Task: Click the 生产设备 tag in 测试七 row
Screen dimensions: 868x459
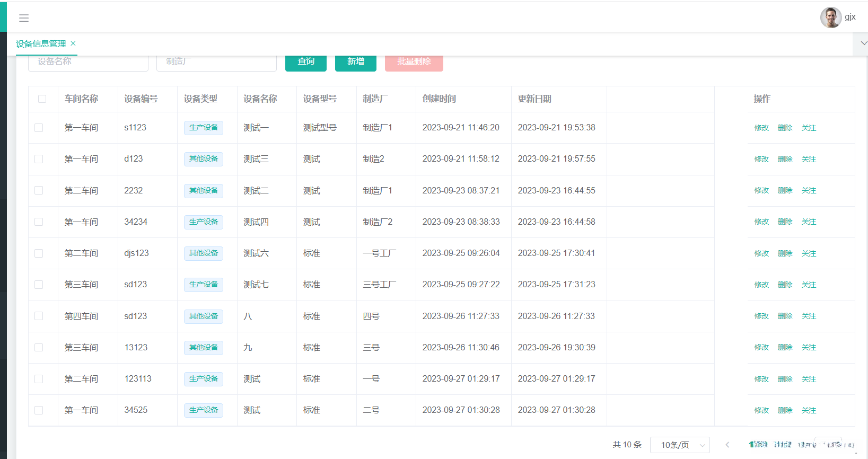Action: tap(204, 285)
